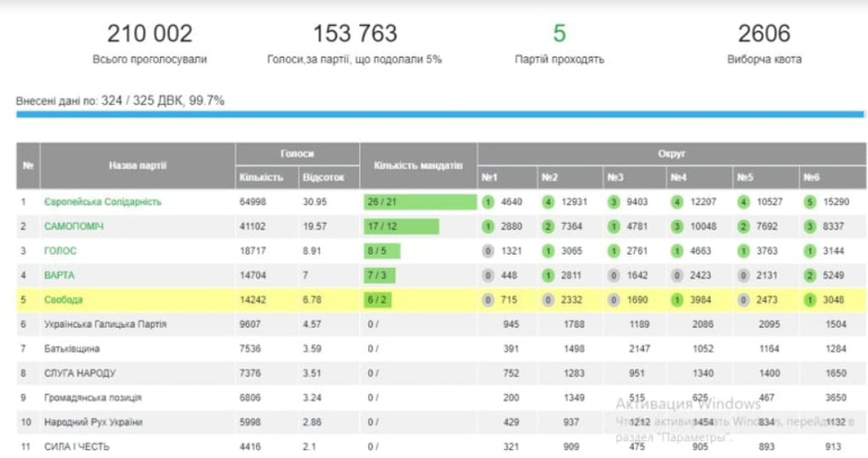Click the Кількість мандатів column header
This screenshot has height=458, width=868.
(x=418, y=165)
